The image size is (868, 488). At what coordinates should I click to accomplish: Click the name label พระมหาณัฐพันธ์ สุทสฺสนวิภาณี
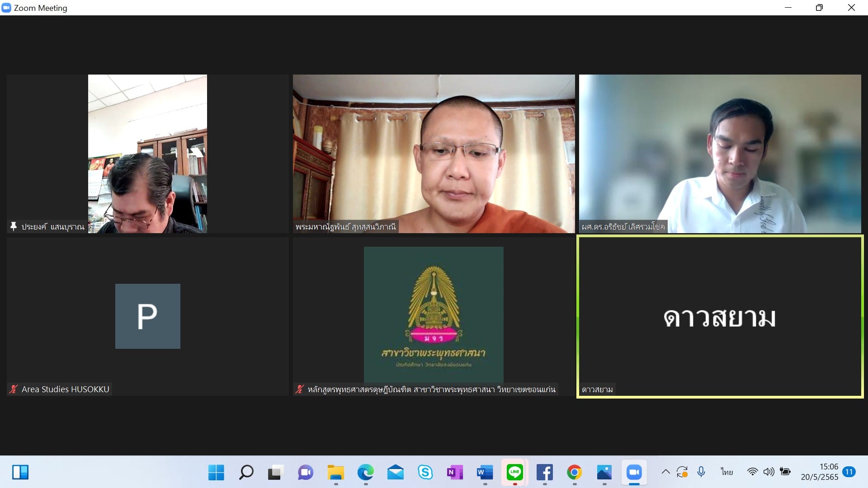pos(346,226)
